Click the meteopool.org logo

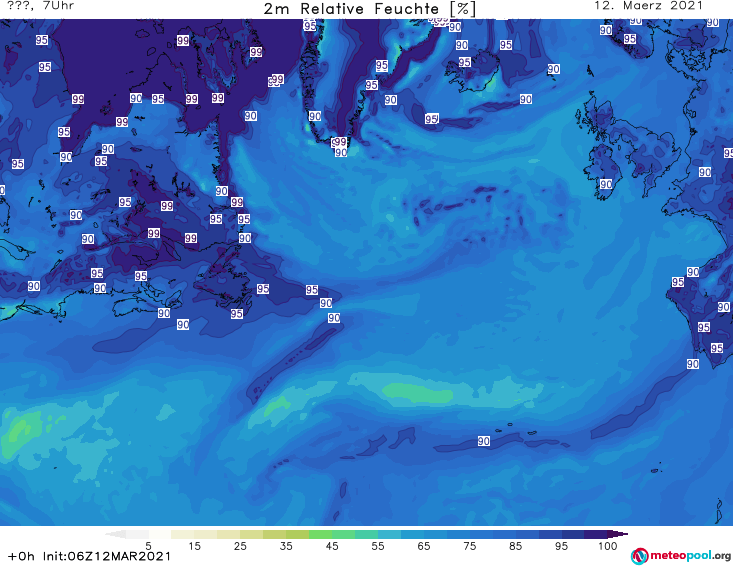click(681, 556)
